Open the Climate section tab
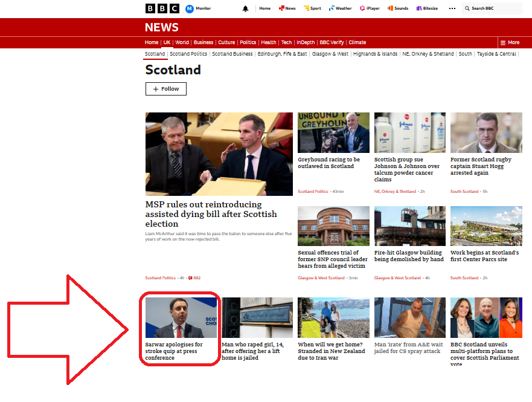Viewport: 532px width, 402px height. [357, 42]
